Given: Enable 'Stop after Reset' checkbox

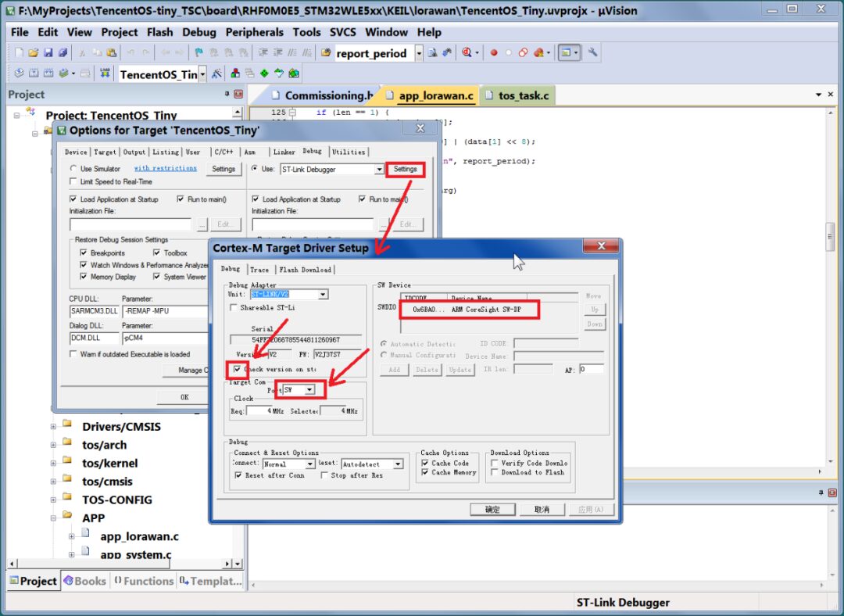Looking at the screenshot, I should tap(324, 475).
